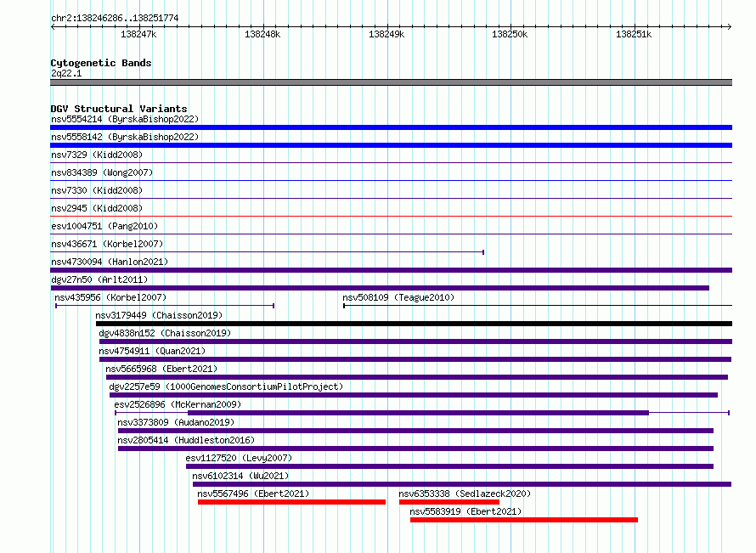This screenshot has width=756, height=553.
Task: Open dgv2257e59 (1000GenomesConsortiumPilotProject) label
Action: point(226,387)
